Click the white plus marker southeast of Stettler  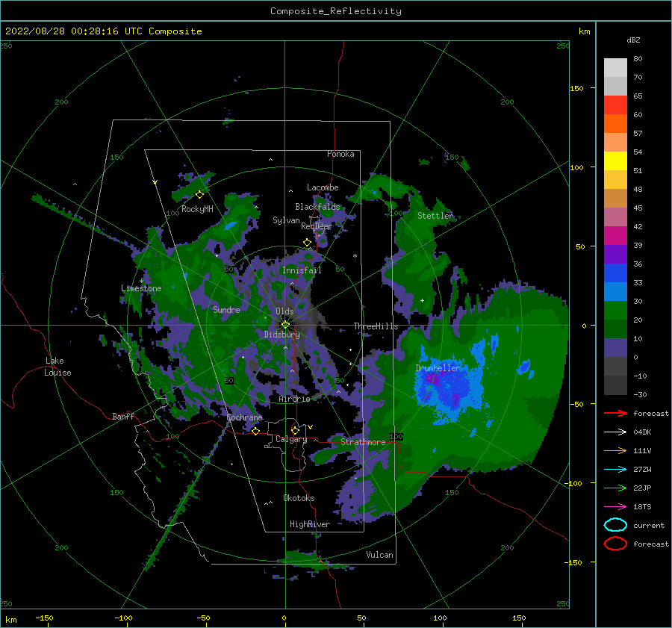(422, 300)
